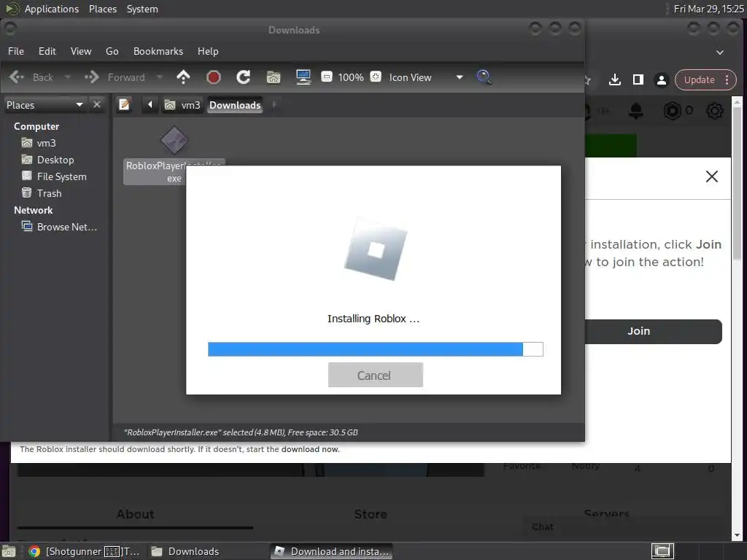Screen dimensions: 747x560
Task: Switch to the Store tab on Roblox page
Action: pos(371,514)
